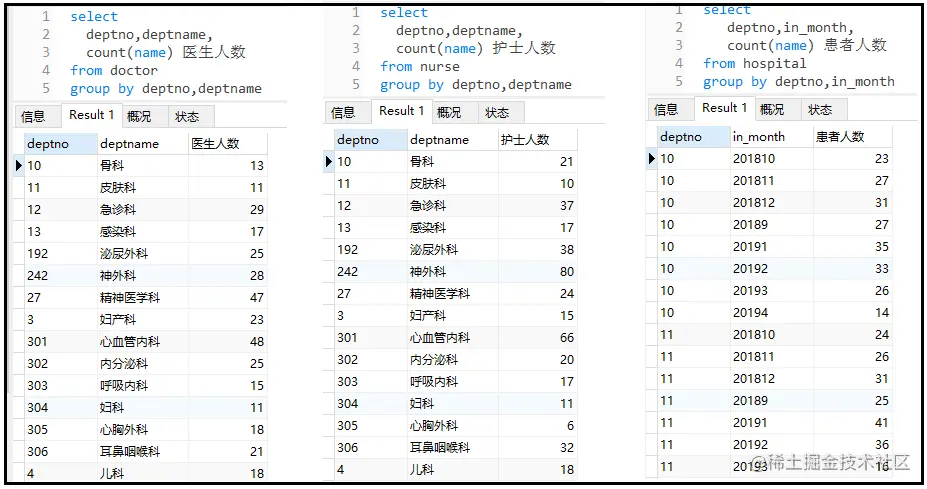
Task: Click the 医生人数 column header
Action: pyautogui.click(x=228, y=144)
